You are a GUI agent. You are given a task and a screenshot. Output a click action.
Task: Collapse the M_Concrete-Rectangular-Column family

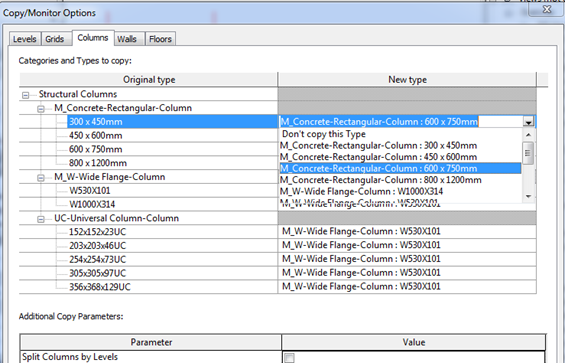point(41,109)
